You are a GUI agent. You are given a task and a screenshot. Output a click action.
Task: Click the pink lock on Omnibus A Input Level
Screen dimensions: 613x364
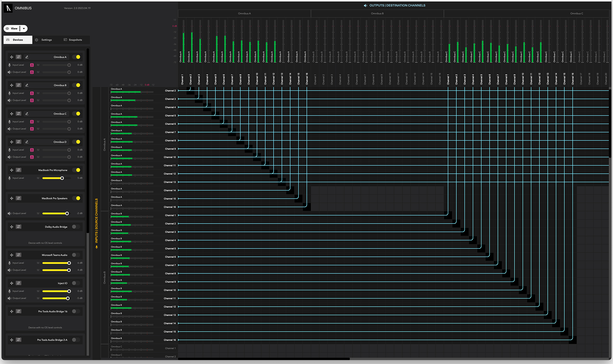(32, 65)
